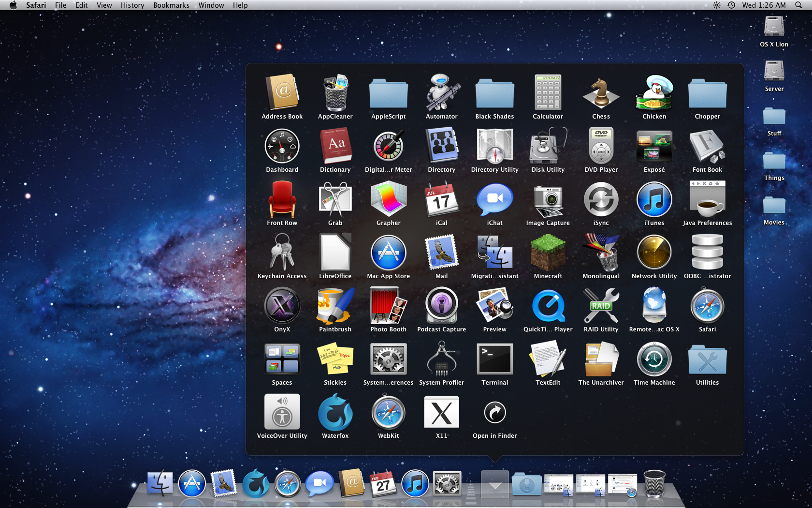
Task: Open Trash in the Dock
Action: (x=654, y=483)
